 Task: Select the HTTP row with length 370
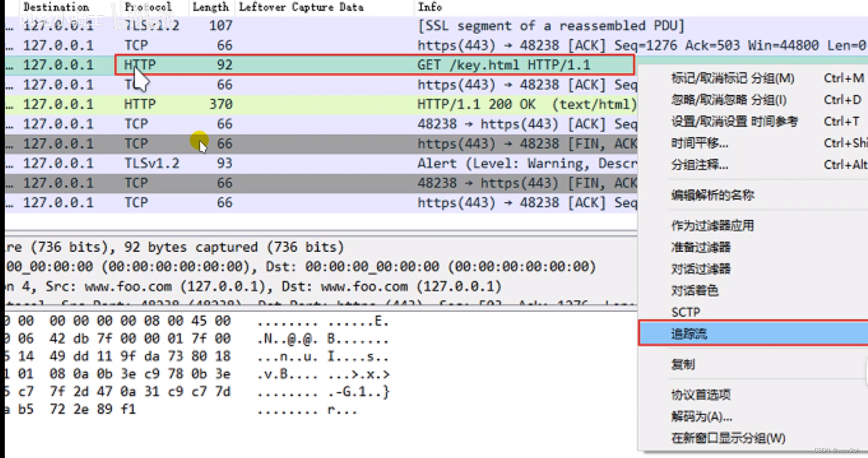tap(321, 104)
